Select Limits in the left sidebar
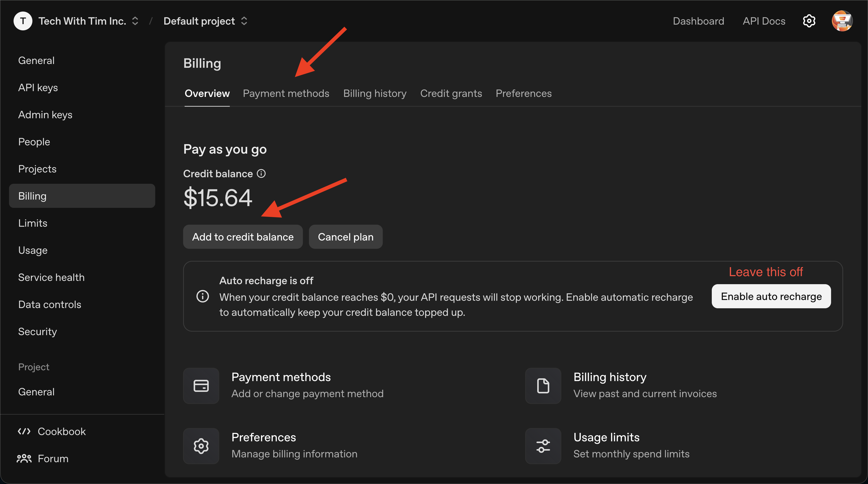The image size is (868, 484). coord(33,223)
